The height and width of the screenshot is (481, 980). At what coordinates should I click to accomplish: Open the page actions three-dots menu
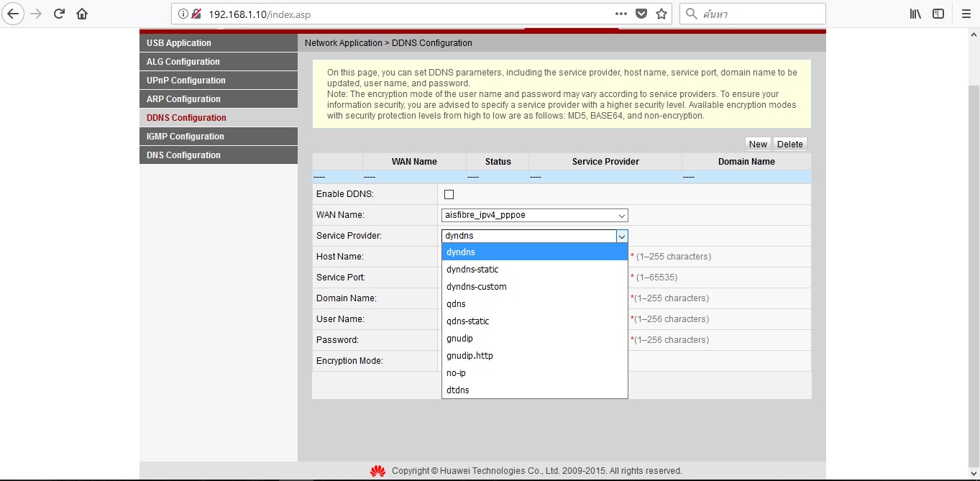(x=621, y=14)
